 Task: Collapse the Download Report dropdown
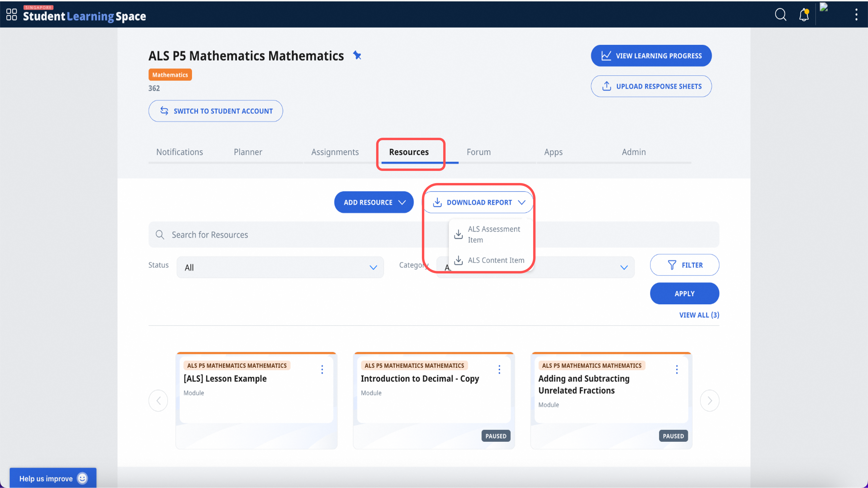coord(478,202)
